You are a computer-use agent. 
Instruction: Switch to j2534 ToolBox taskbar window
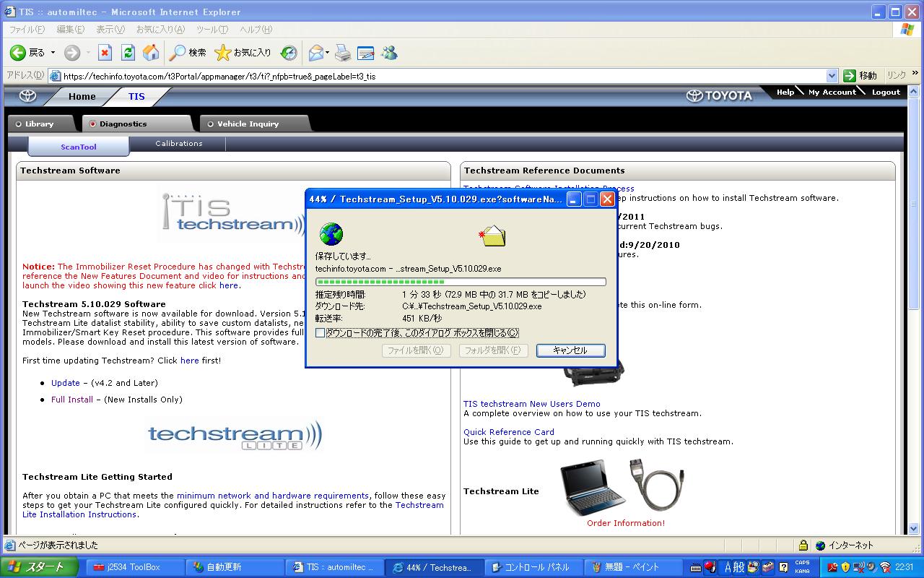pyautogui.click(x=134, y=567)
